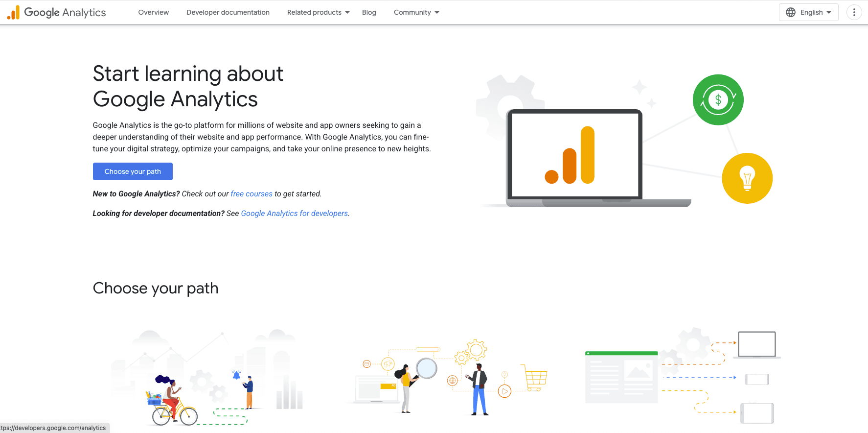Image resolution: width=868 pixels, height=433 pixels.
Task: Follow the free courses link
Action: (251, 194)
